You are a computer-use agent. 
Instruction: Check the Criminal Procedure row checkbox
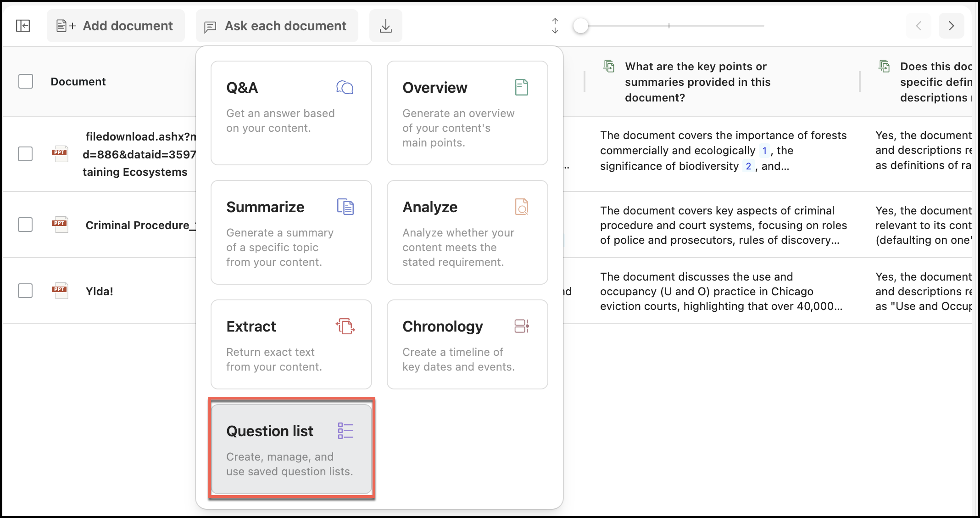click(x=25, y=225)
